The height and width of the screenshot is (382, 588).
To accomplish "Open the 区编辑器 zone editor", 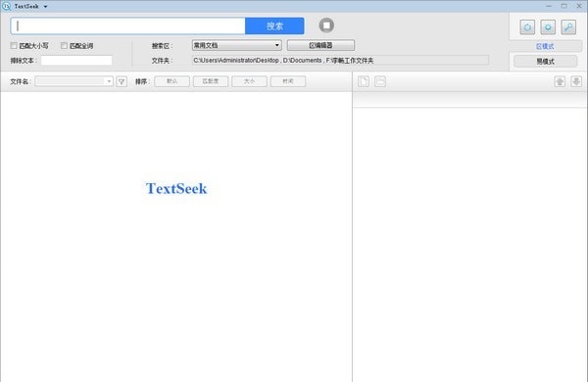I will (x=320, y=45).
